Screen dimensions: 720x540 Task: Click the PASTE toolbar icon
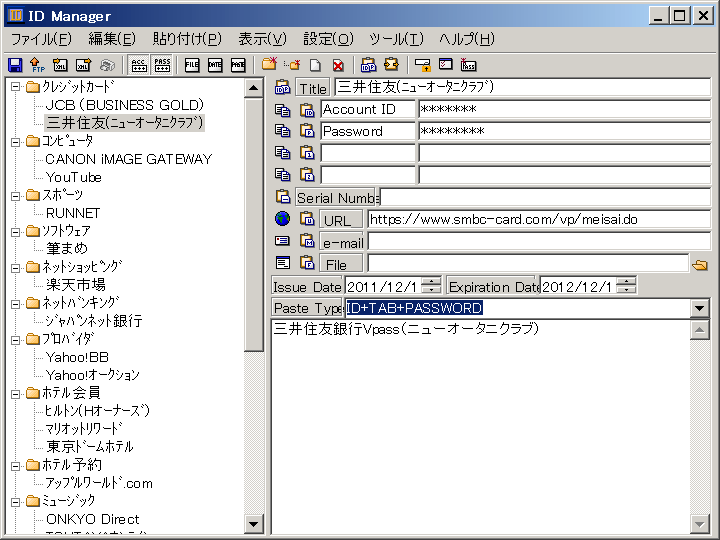point(238,65)
